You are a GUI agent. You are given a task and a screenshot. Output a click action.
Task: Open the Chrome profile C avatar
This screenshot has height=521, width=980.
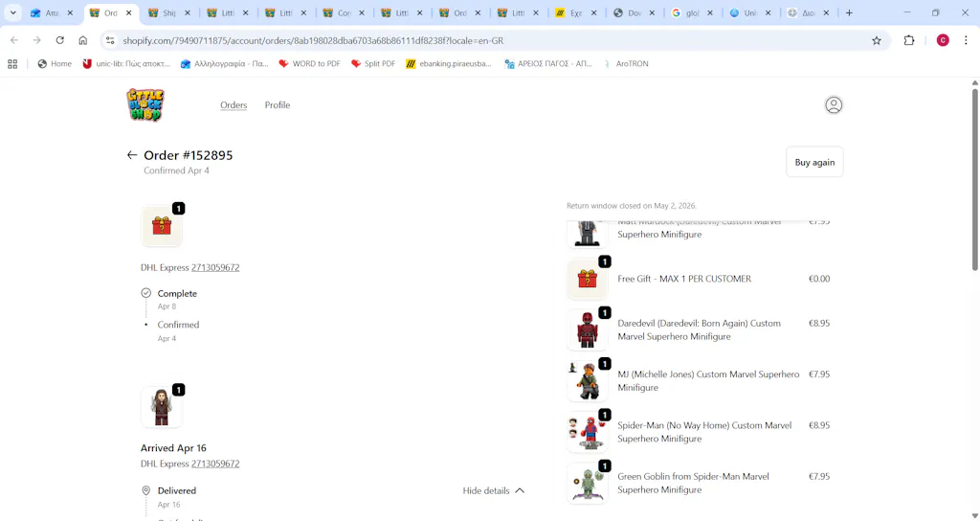(943, 40)
